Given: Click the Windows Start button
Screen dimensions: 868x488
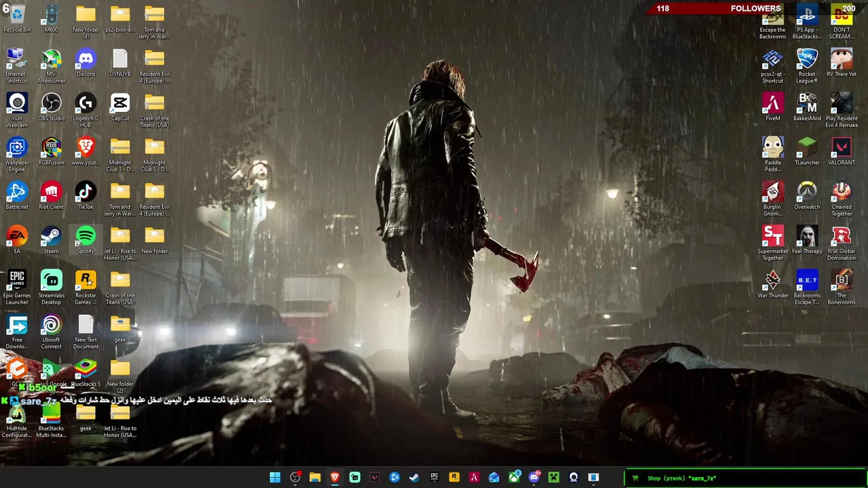Looking at the screenshot, I should point(275,478).
